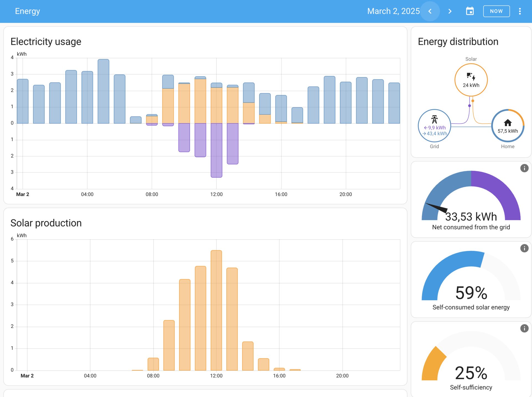Open info for net grid consumption gauge
Viewport: 532px width, 397px height.
524,168
